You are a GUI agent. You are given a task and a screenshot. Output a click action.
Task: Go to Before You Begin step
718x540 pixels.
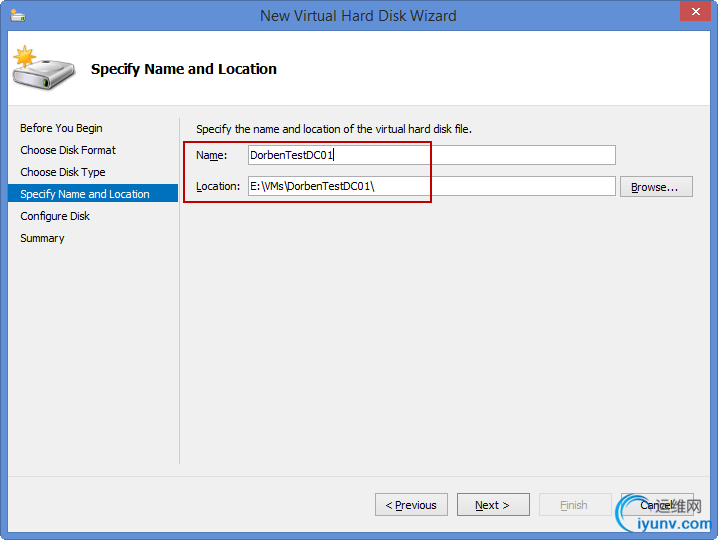point(61,128)
